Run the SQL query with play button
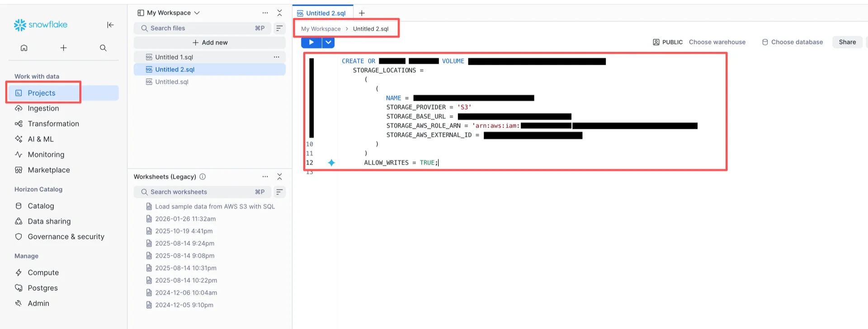Screen dimensions: 868x329 click(x=311, y=42)
